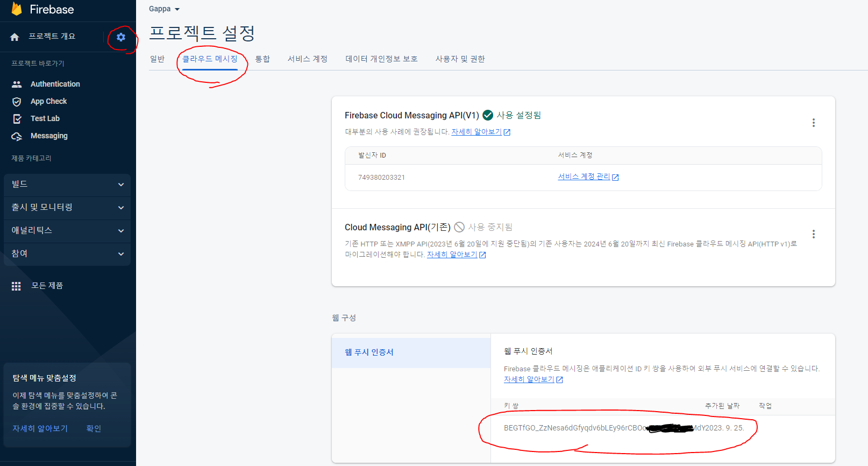Select sender ID 749380203321
Viewport: 868px width, 466px height.
point(381,178)
